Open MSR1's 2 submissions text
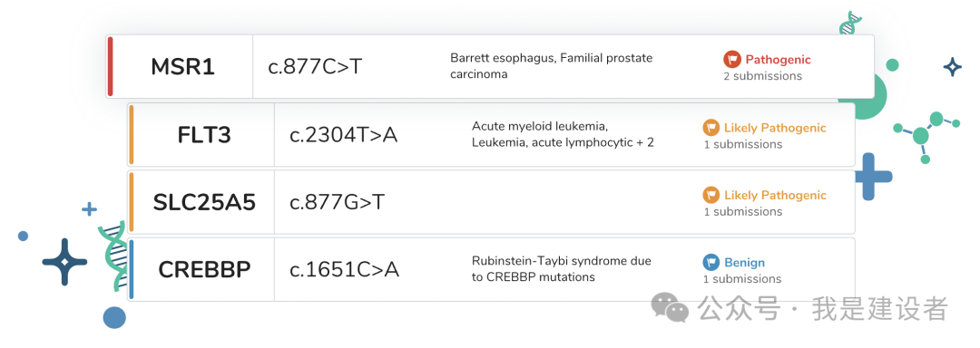Image resolution: width=980 pixels, height=348 pixels. coord(762,76)
